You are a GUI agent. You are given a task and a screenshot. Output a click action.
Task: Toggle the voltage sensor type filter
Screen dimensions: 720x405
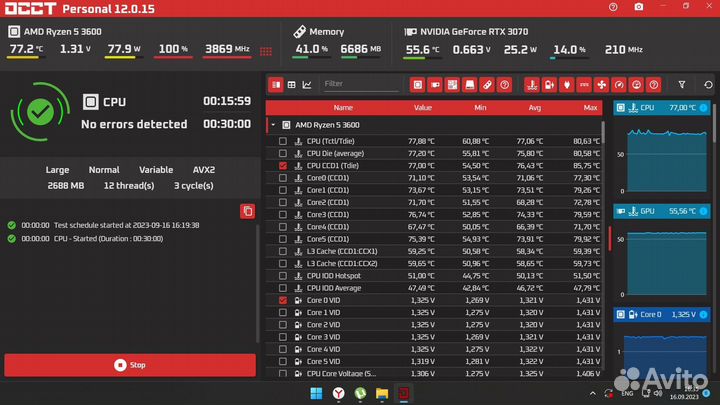(x=549, y=84)
